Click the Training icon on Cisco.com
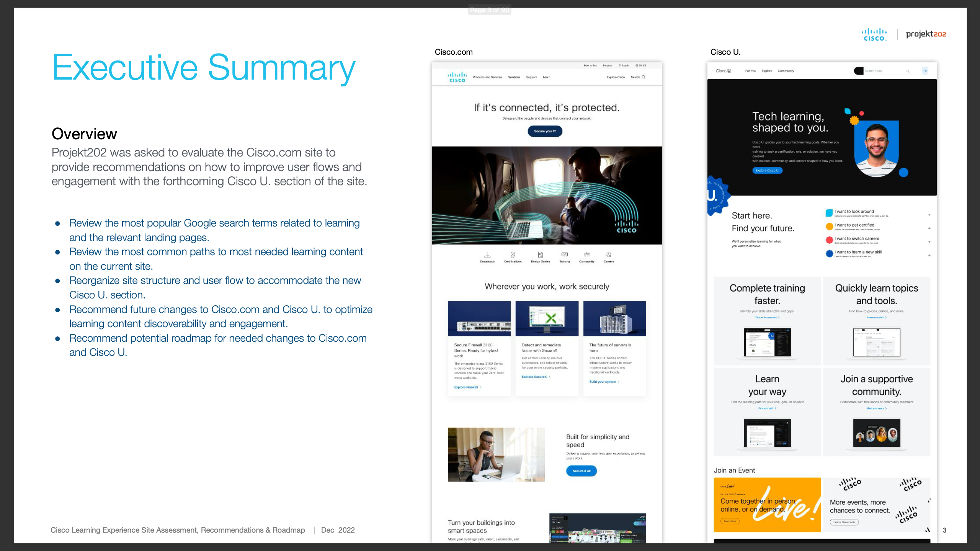The height and width of the screenshot is (551, 980). 565,255
